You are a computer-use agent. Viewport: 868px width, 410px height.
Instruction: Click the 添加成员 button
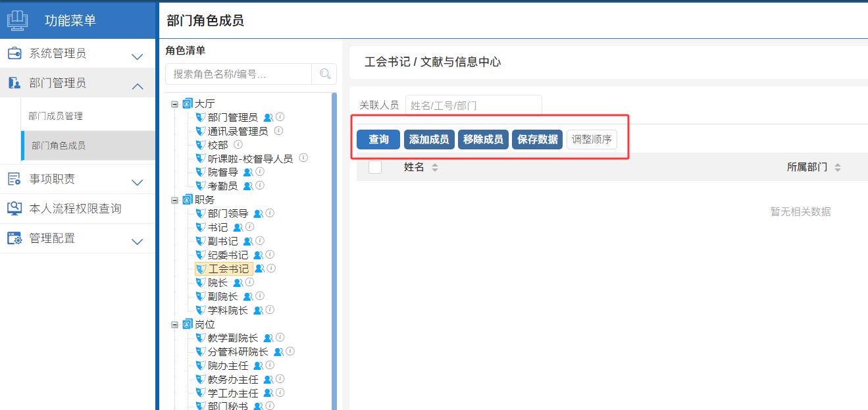429,140
